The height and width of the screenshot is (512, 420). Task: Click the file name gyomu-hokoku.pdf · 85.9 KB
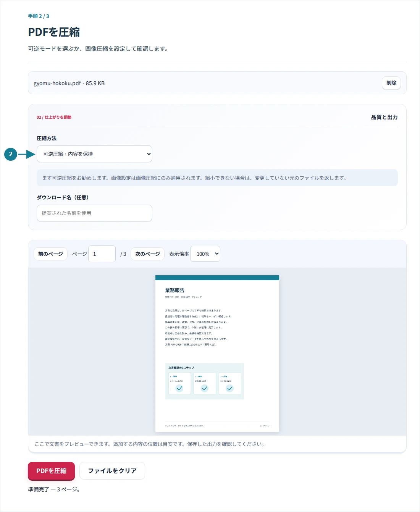(x=69, y=83)
